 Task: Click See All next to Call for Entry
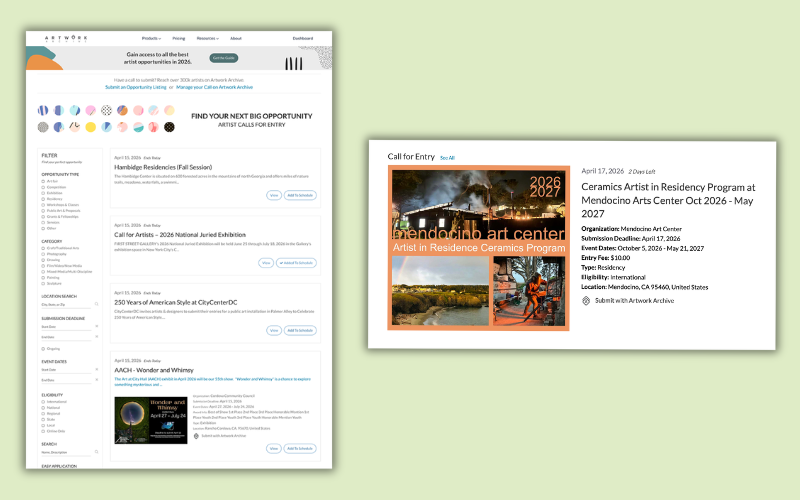click(x=447, y=157)
